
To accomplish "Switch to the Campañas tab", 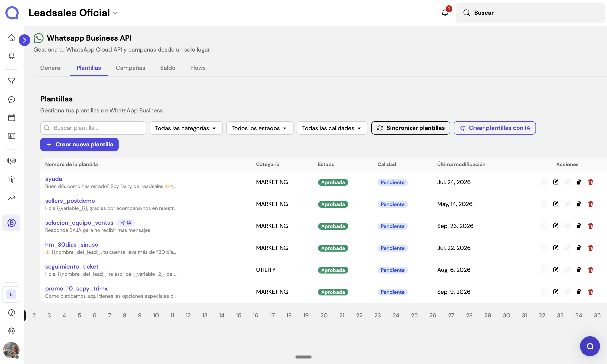I will (130, 68).
